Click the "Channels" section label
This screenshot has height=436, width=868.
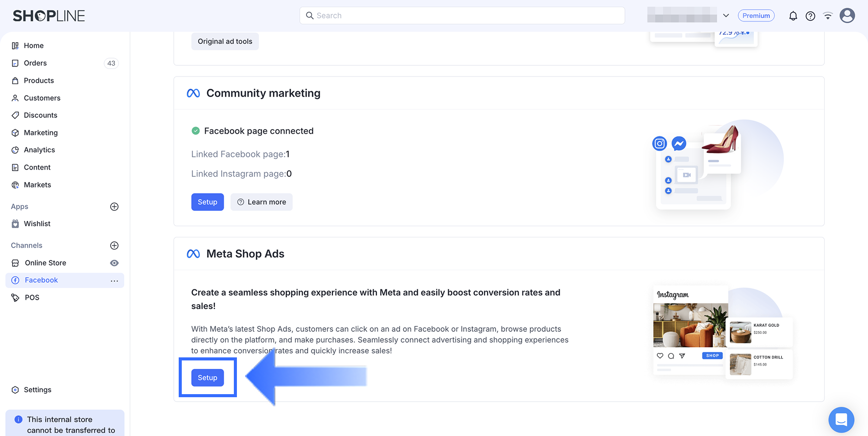27,246
